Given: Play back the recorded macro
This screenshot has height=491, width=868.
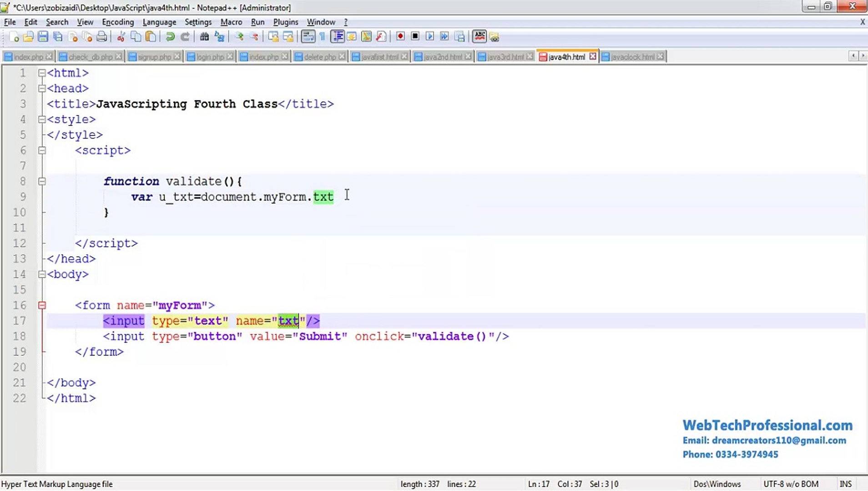Looking at the screenshot, I should (430, 36).
